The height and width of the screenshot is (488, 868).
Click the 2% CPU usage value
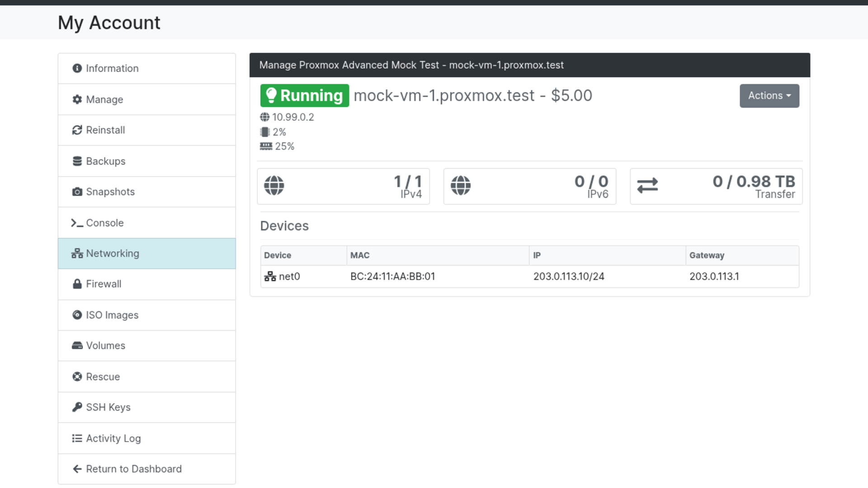(x=279, y=132)
